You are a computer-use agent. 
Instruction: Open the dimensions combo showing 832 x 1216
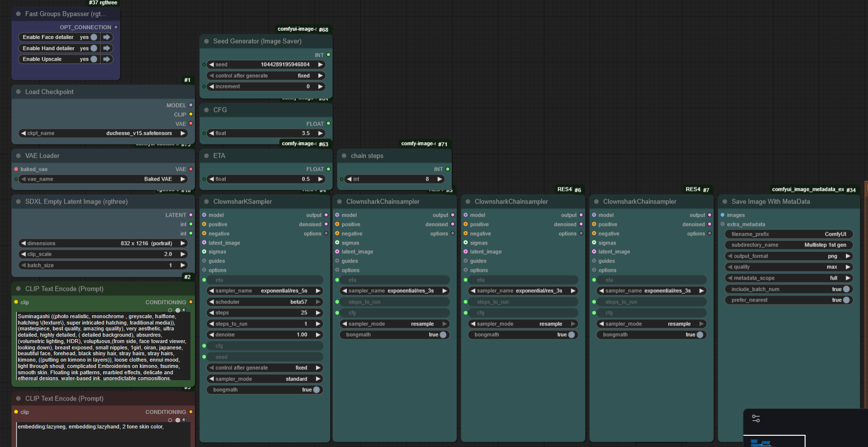103,244
